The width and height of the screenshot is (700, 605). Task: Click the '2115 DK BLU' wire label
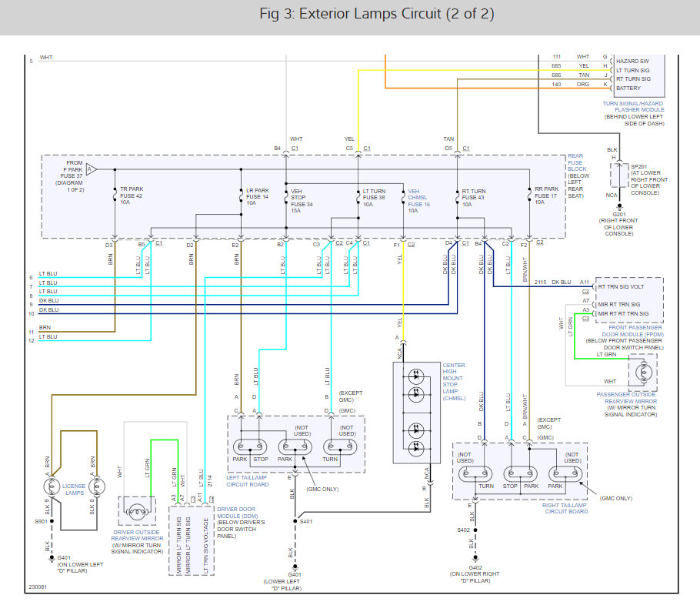552,282
